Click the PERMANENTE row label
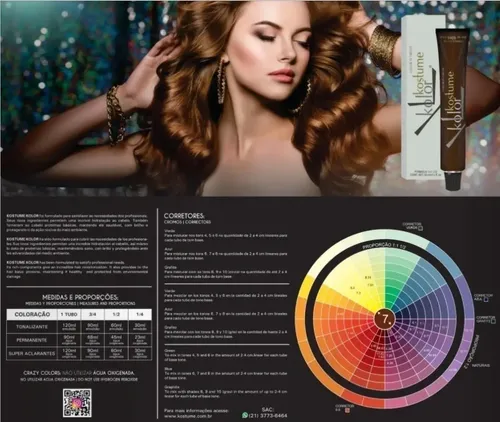Viewport: 500px width, 422px height. 32,340
